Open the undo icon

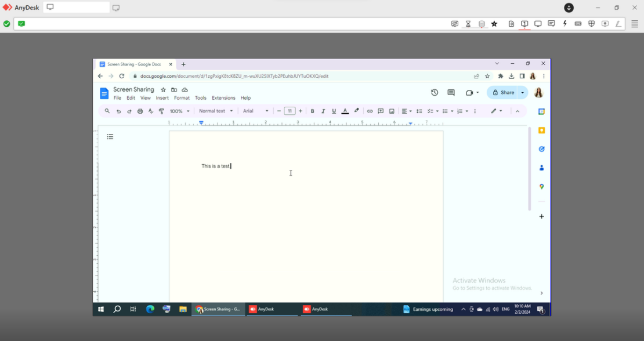118,111
